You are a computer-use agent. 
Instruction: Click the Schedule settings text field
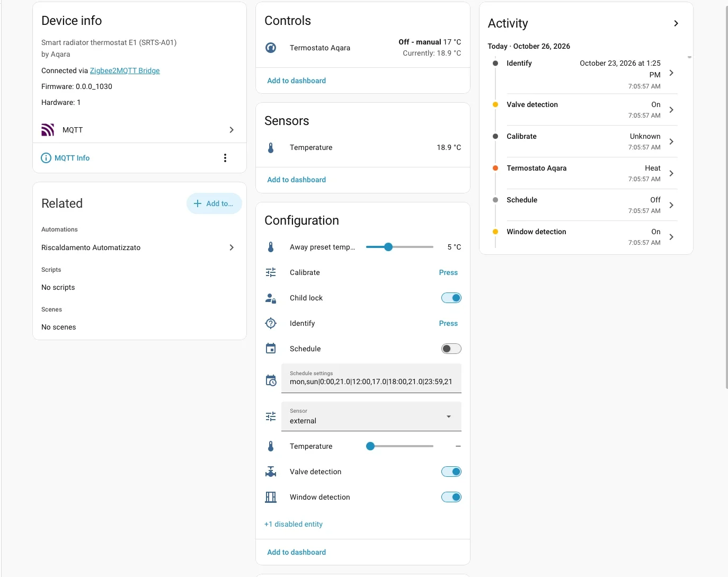[x=371, y=378]
